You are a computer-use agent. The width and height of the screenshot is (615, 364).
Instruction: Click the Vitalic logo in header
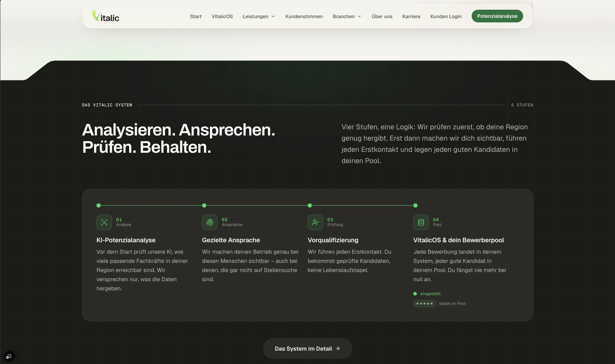click(106, 16)
